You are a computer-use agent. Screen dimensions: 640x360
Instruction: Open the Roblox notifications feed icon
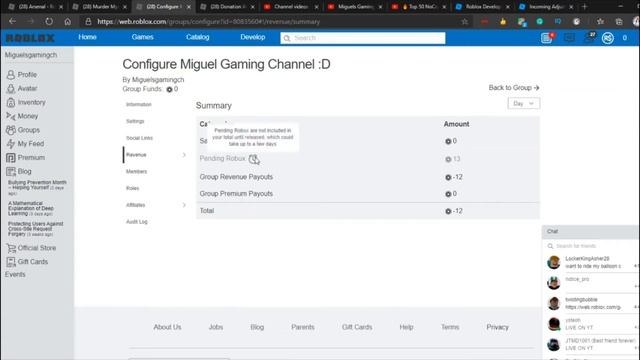click(547, 38)
